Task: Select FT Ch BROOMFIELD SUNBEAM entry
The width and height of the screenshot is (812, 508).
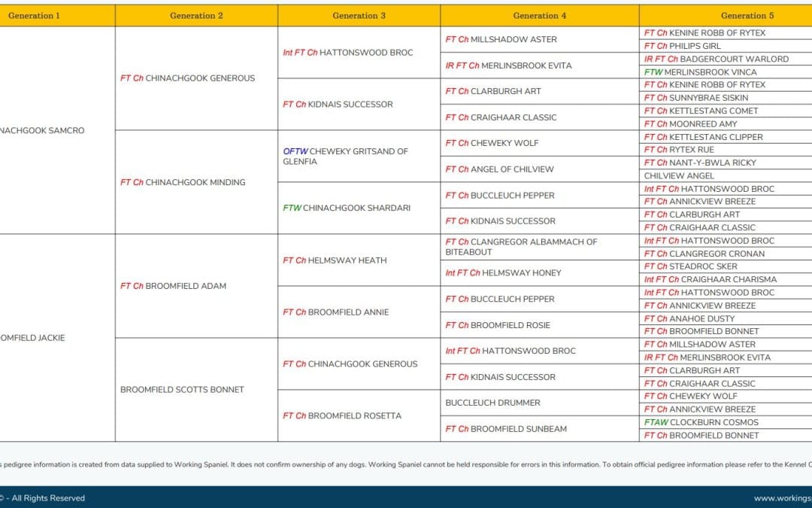Action: (x=506, y=429)
